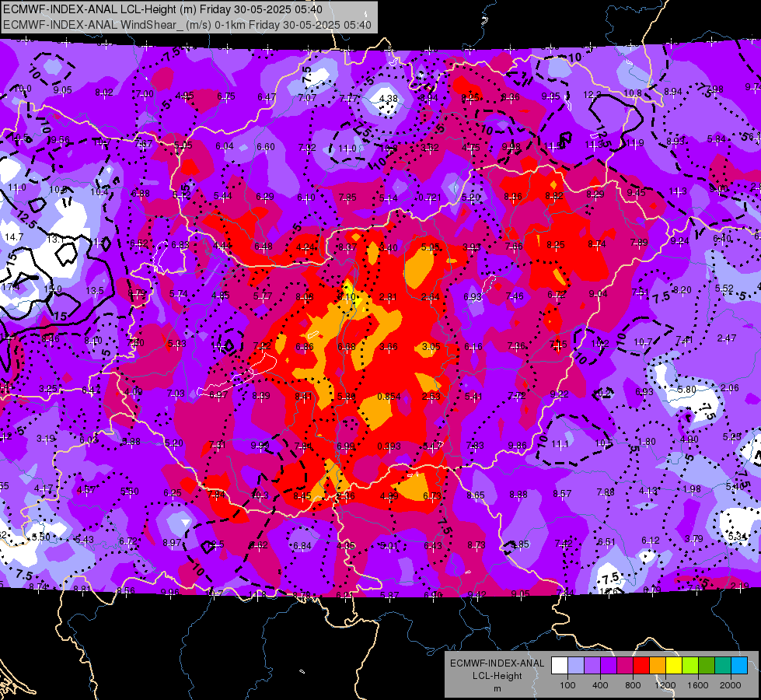
Task: Click the legend value label 400
Action: [x=600, y=685]
